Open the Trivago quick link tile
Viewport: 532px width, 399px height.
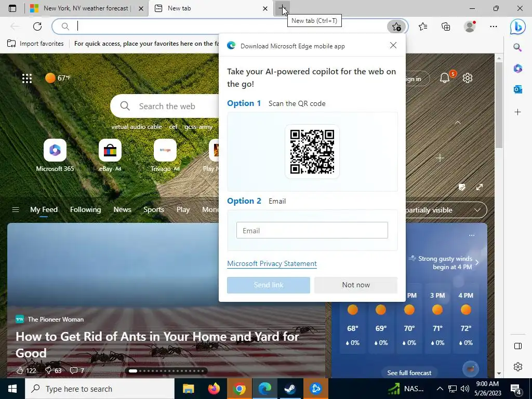(x=165, y=155)
